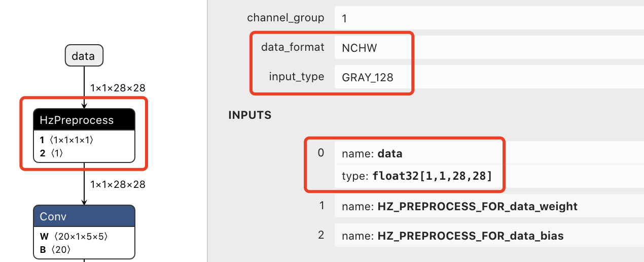This screenshot has height=262, width=644.
Task: Click edge label between HzPreprocess and Conv
Action: point(118,184)
